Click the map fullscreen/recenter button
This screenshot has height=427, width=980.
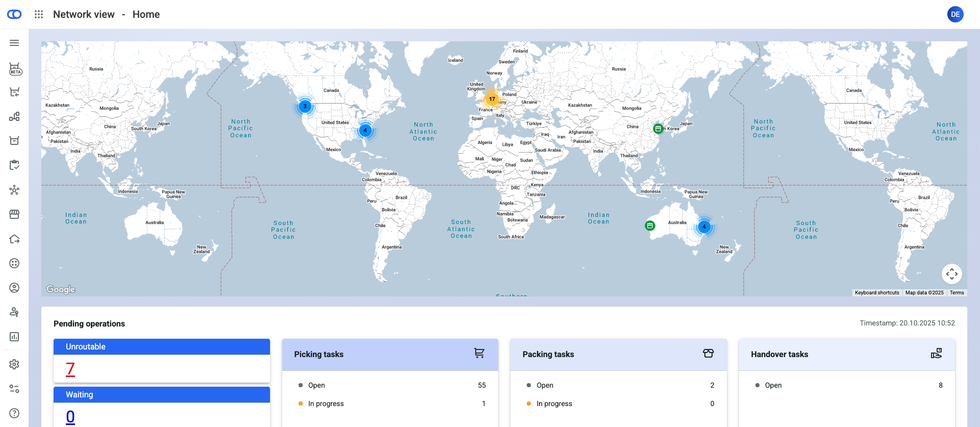click(951, 274)
